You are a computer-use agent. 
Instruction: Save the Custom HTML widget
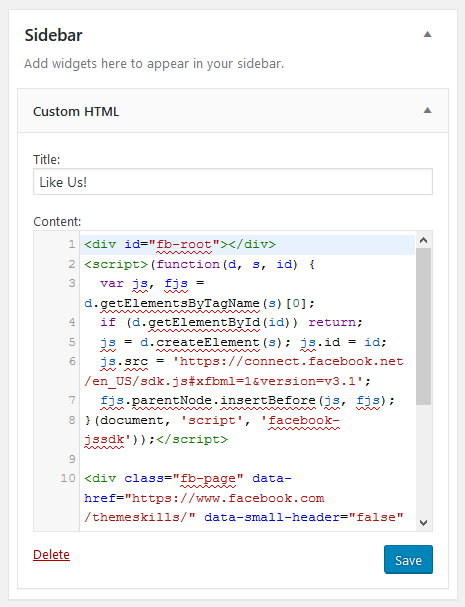coord(408,559)
